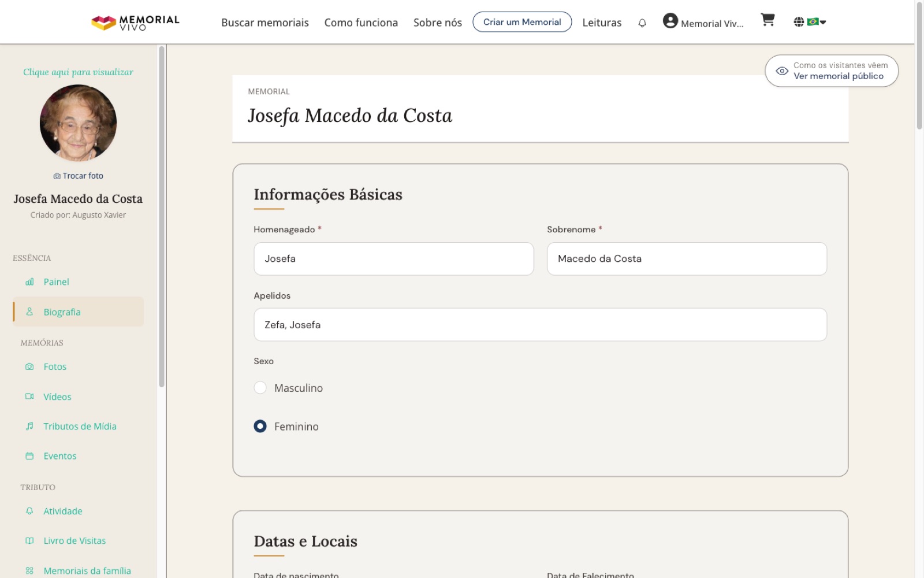Click the Fotos camera icon
The height and width of the screenshot is (578, 924).
point(29,366)
